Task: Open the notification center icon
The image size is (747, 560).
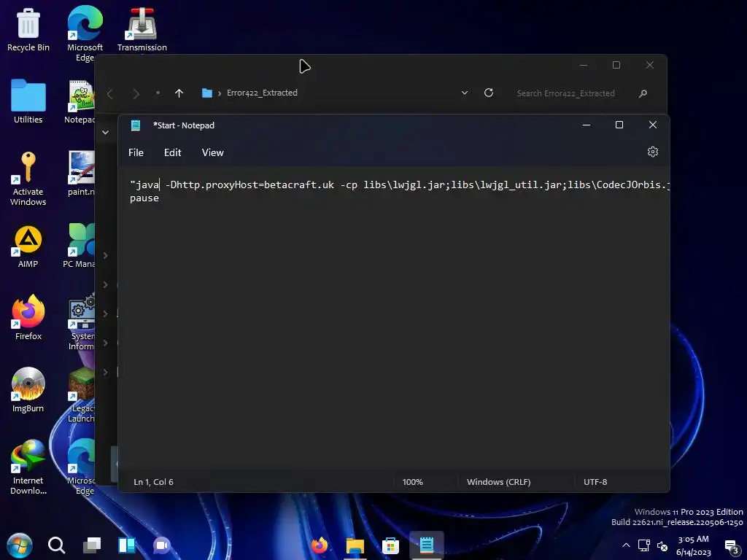Action: pyautogui.click(x=731, y=546)
